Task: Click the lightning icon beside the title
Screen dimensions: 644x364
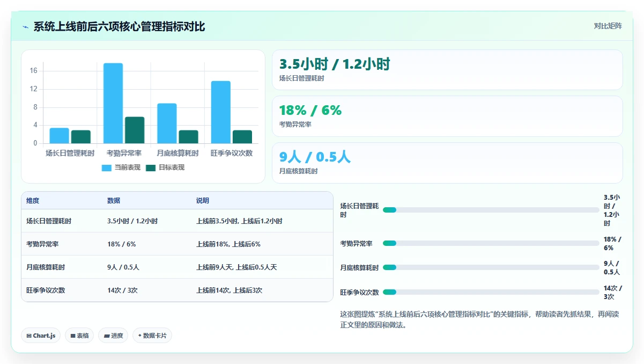Action: [25, 27]
